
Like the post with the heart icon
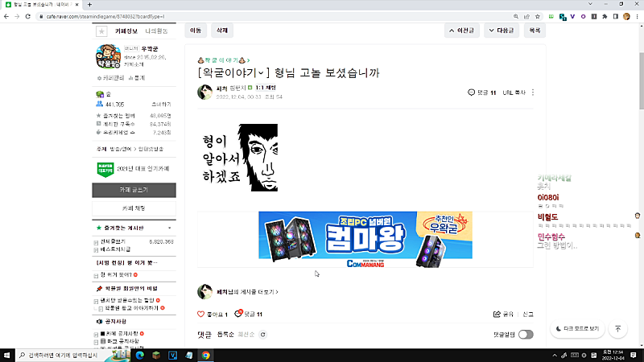tap(200, 314)
